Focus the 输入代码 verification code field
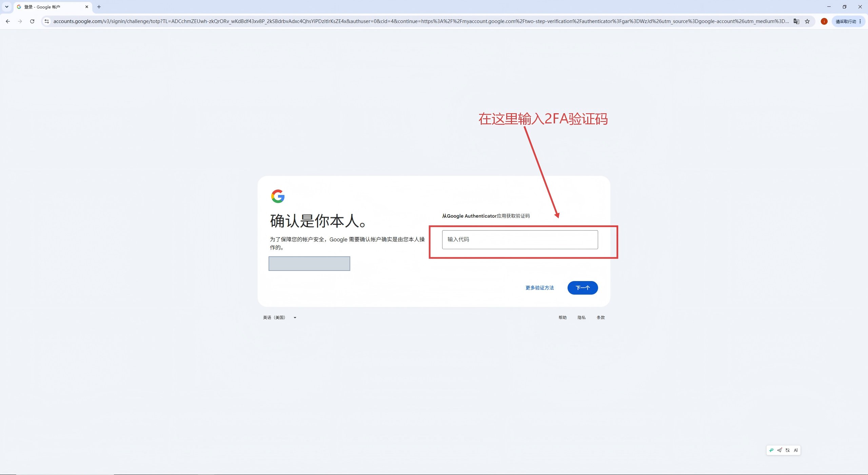The height and width of the screenshot is (475, 868). coord(520,240)
